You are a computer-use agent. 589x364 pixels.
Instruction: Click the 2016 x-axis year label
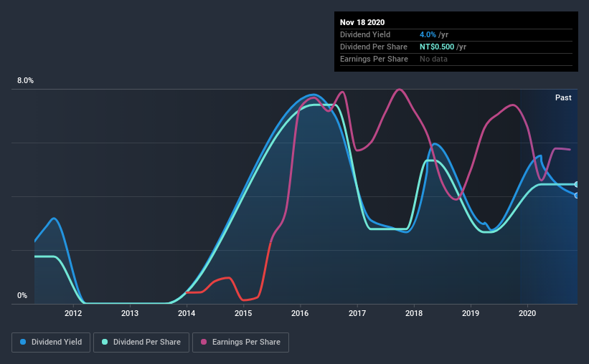tap(300, 313)
